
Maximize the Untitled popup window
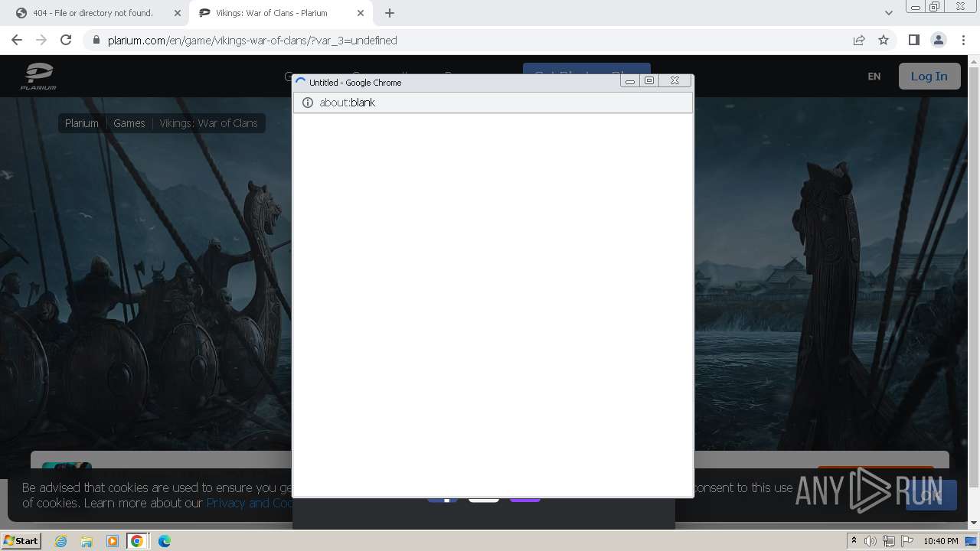tap(649, 81)
